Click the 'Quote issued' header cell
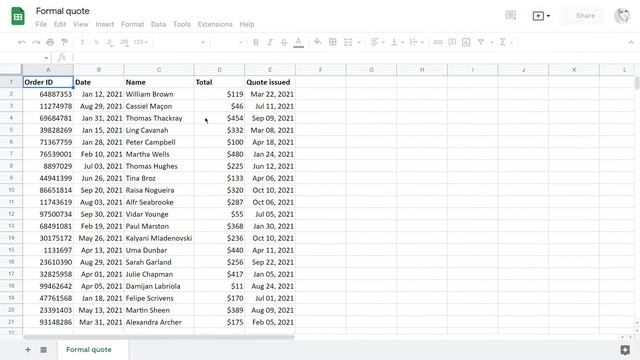Viewport: 640px width, 360px height. (270, 82)
